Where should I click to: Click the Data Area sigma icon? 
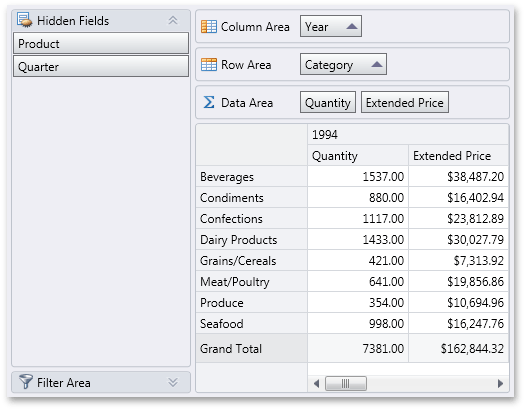[x=209, y=102]
